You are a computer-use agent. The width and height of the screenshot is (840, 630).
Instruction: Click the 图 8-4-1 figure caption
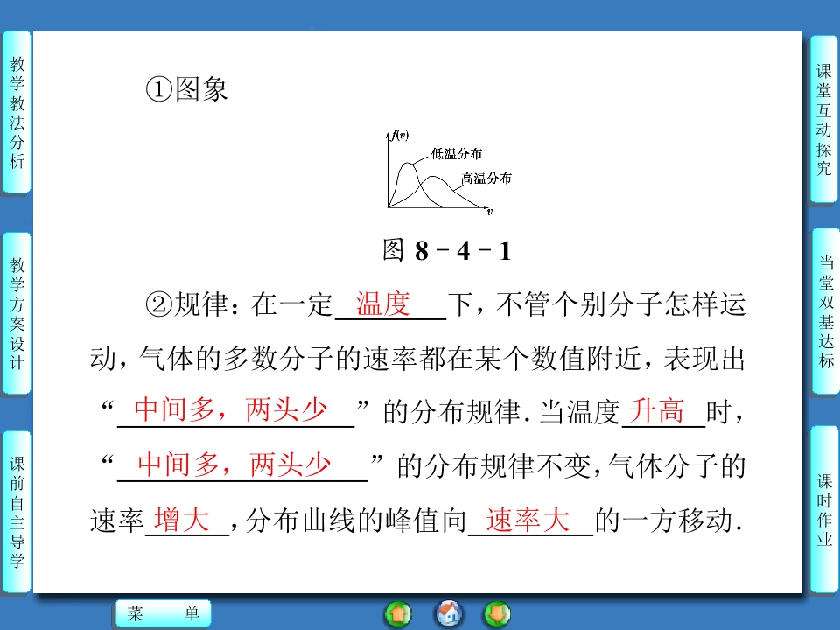click(x=446, y=251)
